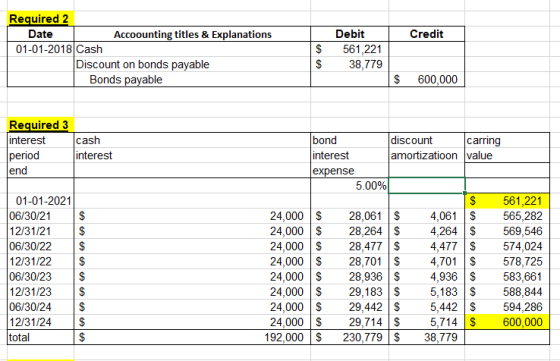The width and height of the screenshot is (560, 361).
Task: Click the 'value' header cell under carring
Action: pos(507,155)
